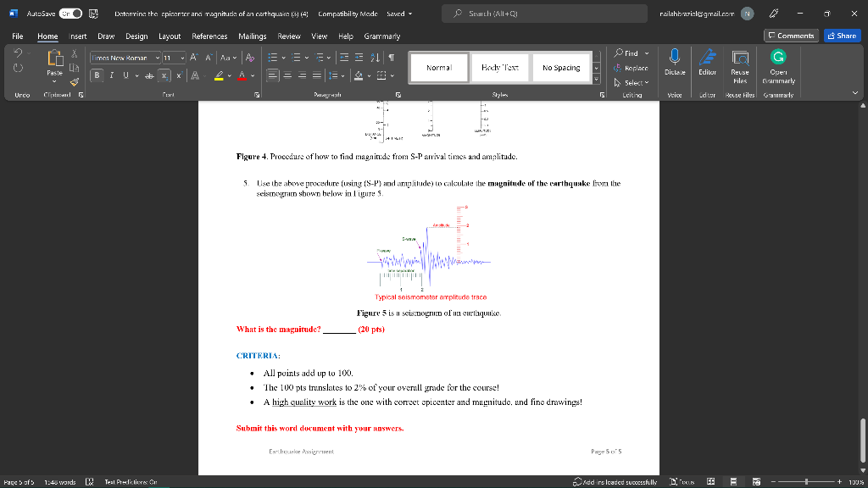Decrease font size with shrink icon
The height and width of the screenshot is (488, 868).
pos(209,58)
